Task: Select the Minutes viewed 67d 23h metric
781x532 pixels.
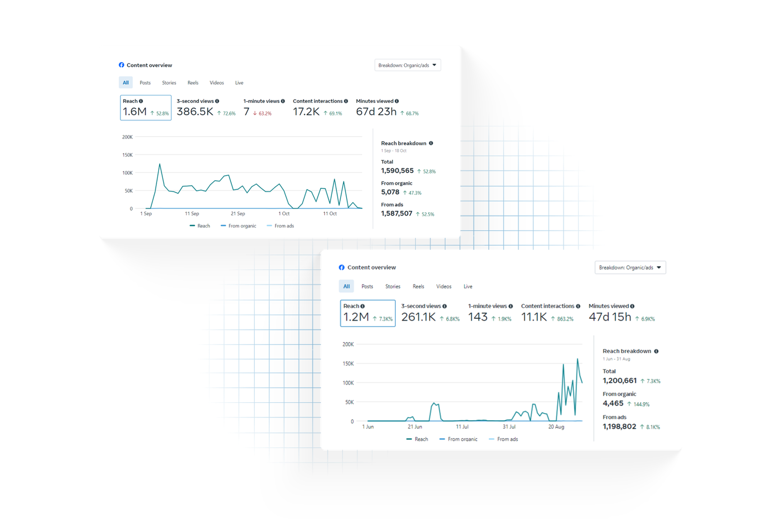Action: pos(387,107)
